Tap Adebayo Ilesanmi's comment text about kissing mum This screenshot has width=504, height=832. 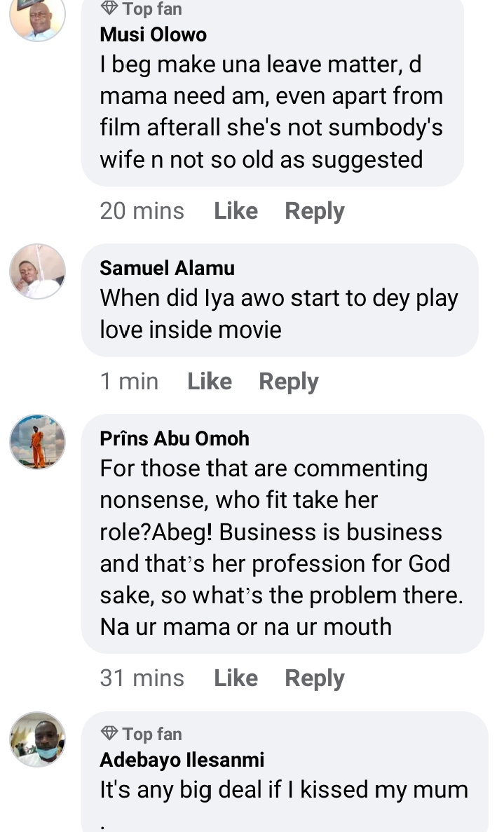(x=283, y=790)
